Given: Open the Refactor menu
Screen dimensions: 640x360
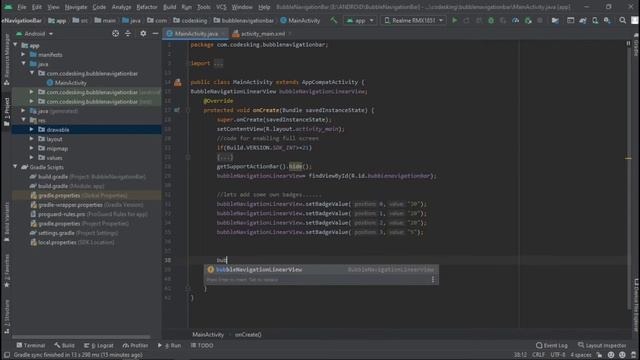Looking at the screenshot, I should pyautogui.click(x=147, y=7).
